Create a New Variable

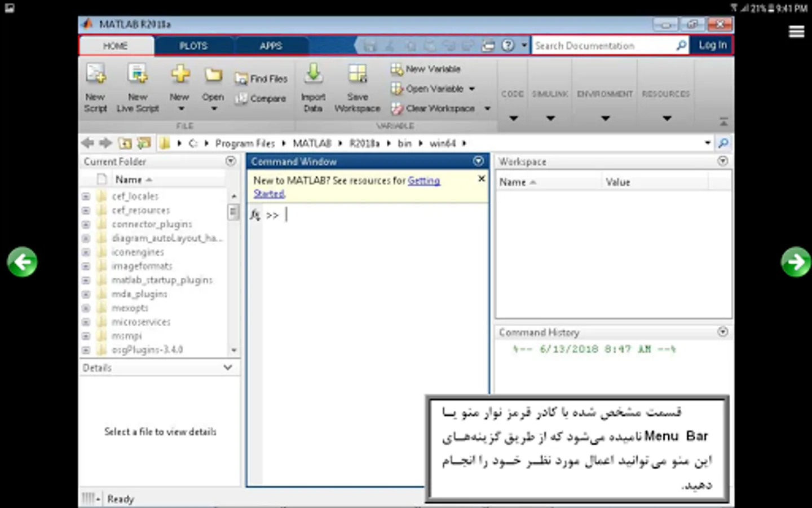(x=426, y=69)
